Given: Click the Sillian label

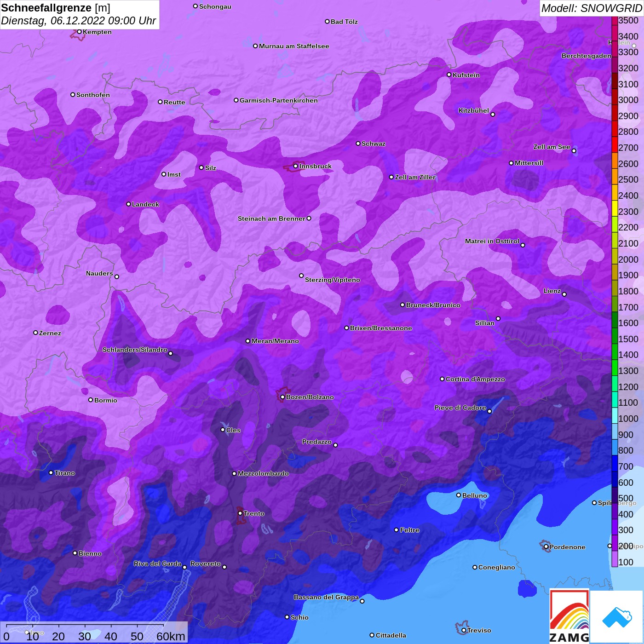Looking at the screenshot, I should [x=485, y=323].
